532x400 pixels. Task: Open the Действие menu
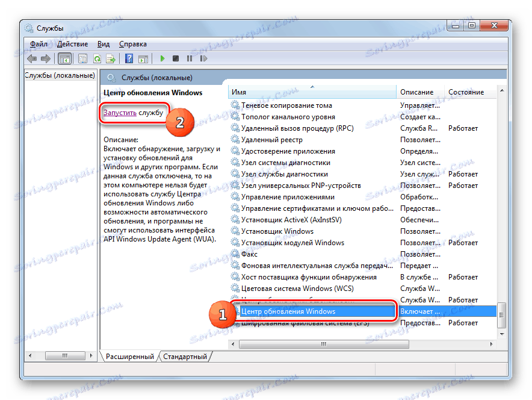tap(72, 44)
